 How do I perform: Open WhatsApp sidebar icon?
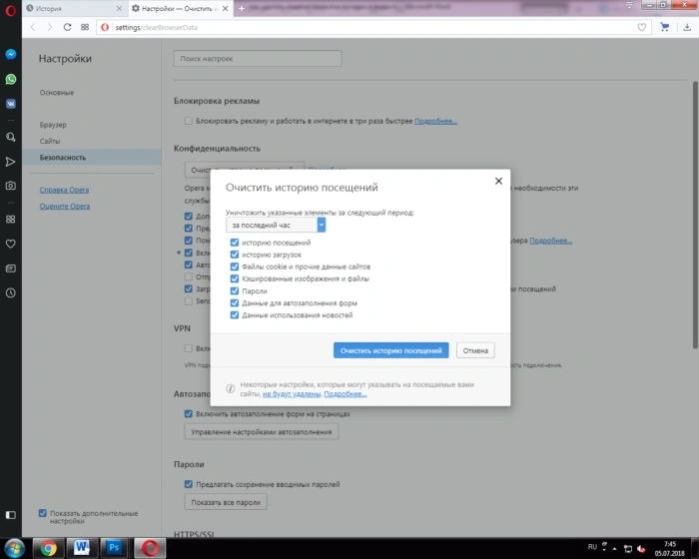pos(11,79)
